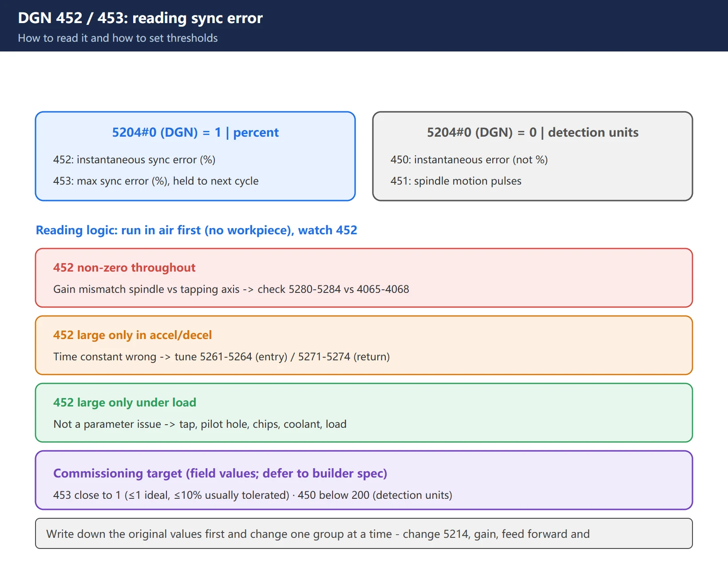Select the heading "5204#0 (DGN) = 1 | percent"
The image size is (728, 568).
tap(195, 132)
